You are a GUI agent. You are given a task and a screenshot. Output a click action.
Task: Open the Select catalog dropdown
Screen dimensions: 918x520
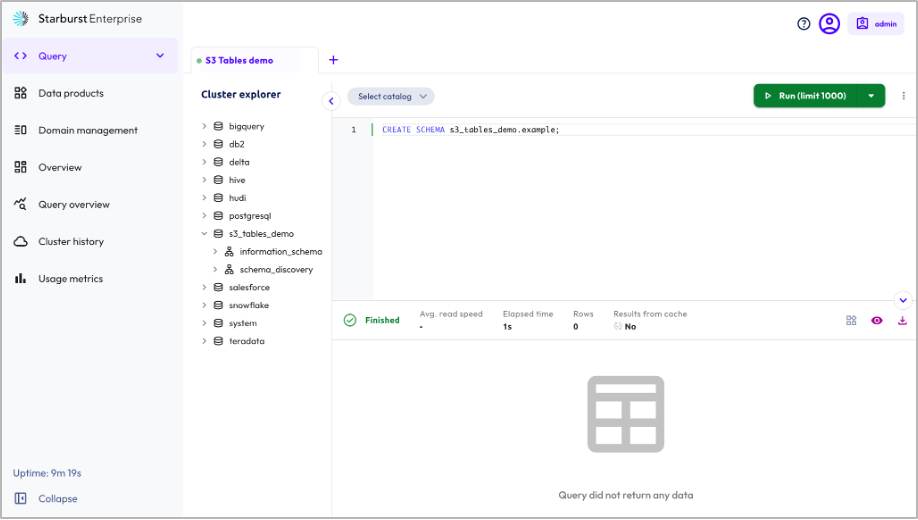pos(391,97)
